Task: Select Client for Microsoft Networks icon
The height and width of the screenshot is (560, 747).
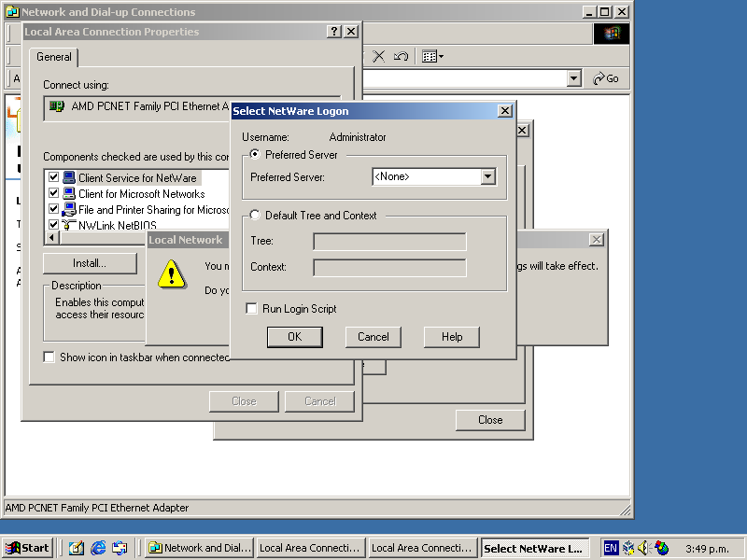Action: point(69,193)
